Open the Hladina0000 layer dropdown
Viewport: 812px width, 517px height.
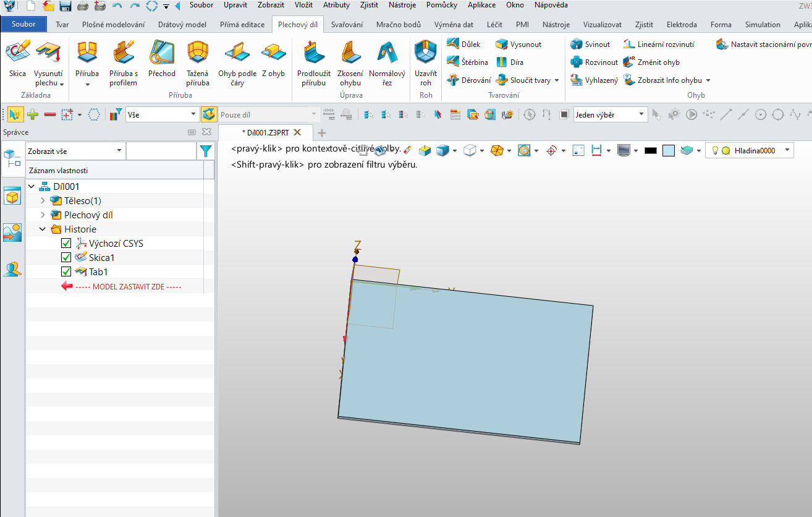click(749, 150)
